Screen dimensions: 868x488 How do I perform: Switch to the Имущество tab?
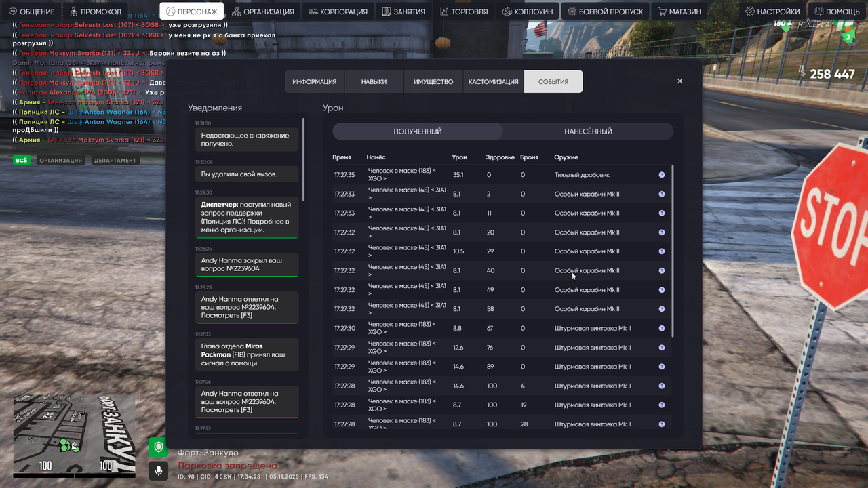433,81
